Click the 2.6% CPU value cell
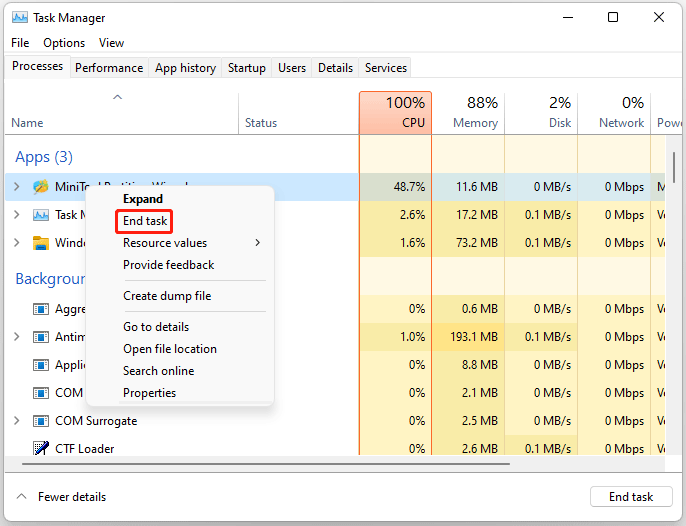The image size is (686, 526). pos(396,215)
